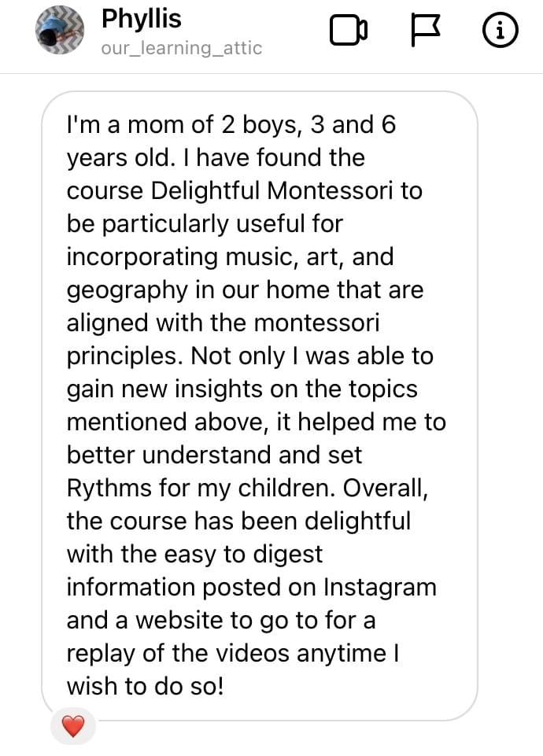This screenshot has height=756, width=543.
Task: Open Phyllis's profile picture
Action: point(59,31)
